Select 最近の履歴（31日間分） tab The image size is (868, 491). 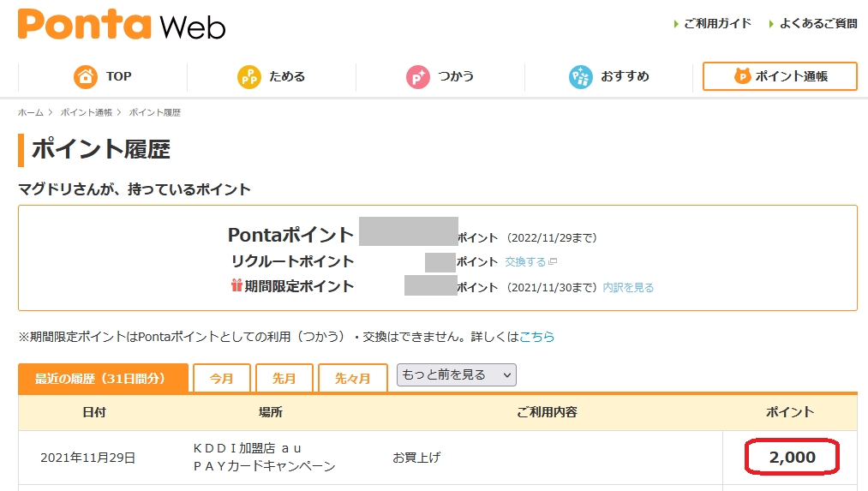[x=103, y=378]
